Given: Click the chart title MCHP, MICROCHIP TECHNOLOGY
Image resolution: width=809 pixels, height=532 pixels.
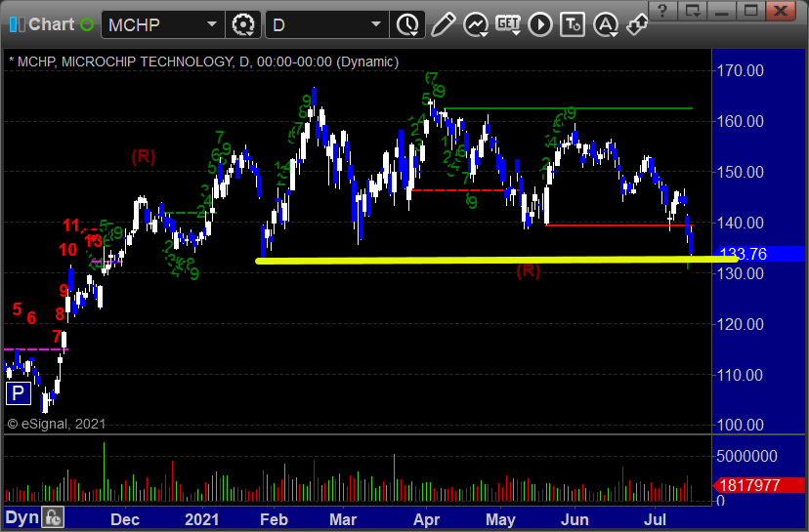Looking at the screenshot, I should coord(125,61).
